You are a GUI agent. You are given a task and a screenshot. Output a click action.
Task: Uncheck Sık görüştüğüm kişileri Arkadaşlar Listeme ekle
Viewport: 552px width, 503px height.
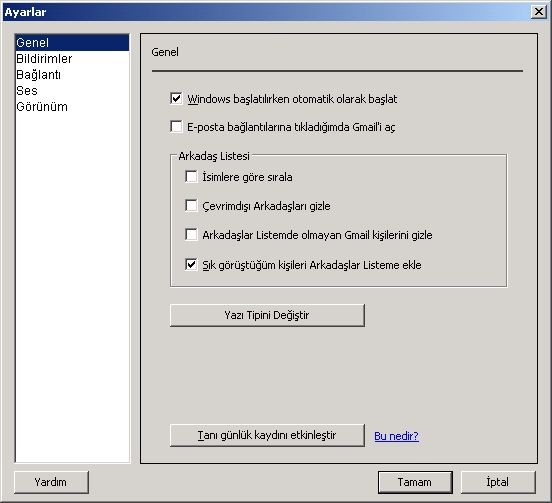click(x=191, y=265)
